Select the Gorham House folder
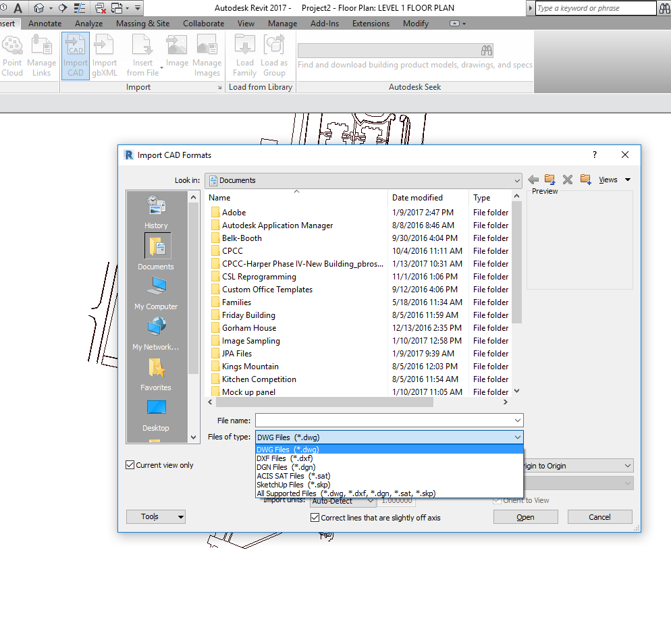This screenshot has width=671, height=644. [x=249, y=328]
